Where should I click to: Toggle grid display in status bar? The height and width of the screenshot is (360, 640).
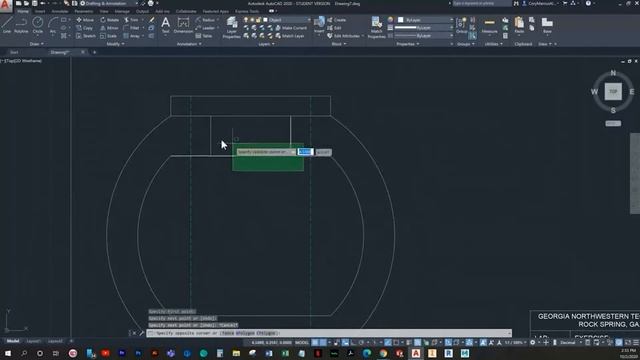(315, 342)
